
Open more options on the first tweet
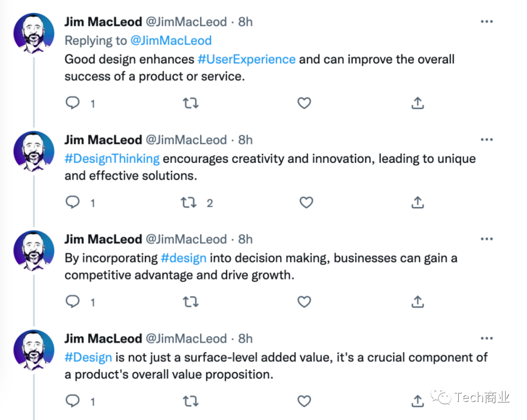click(x=486, y=21)
